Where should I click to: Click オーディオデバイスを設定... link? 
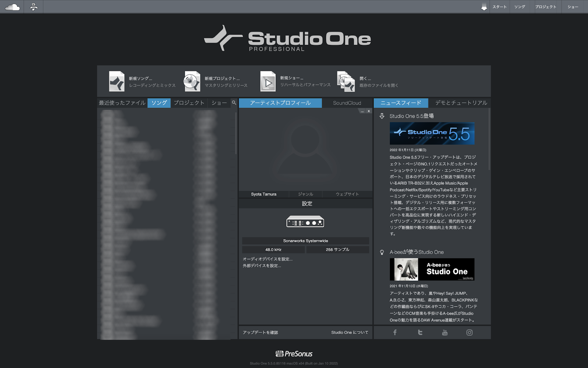(268, 259)
